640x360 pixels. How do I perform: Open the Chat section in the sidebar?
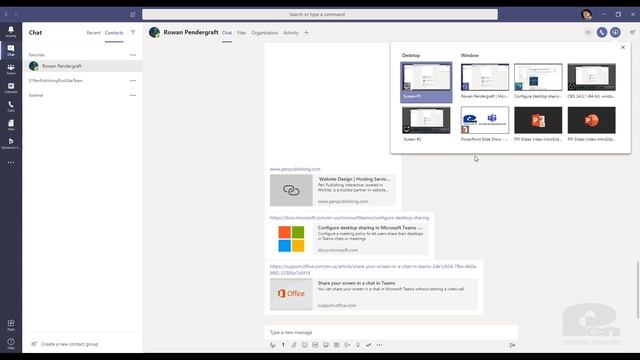(11, 50)
